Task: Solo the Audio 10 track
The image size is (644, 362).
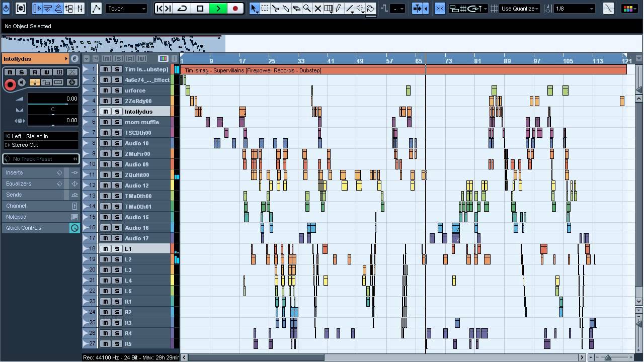Action: pos(117,143)
